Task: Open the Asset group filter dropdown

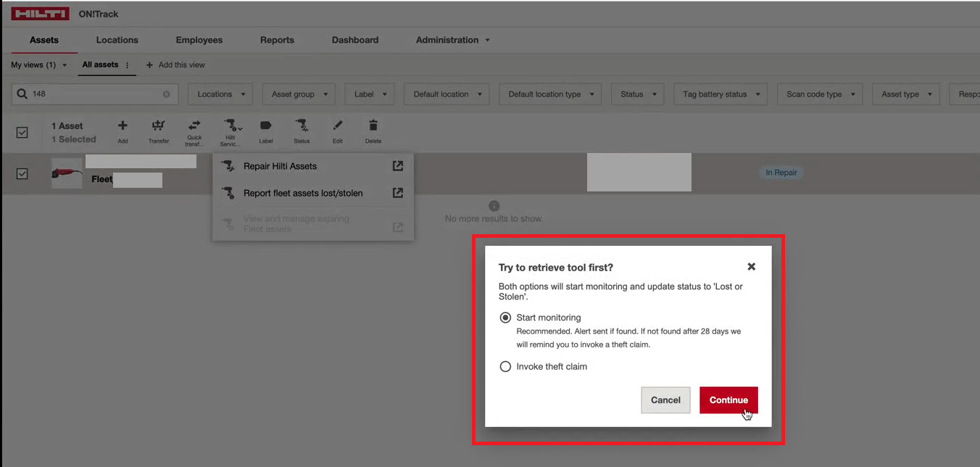Action: click(299, 94)
